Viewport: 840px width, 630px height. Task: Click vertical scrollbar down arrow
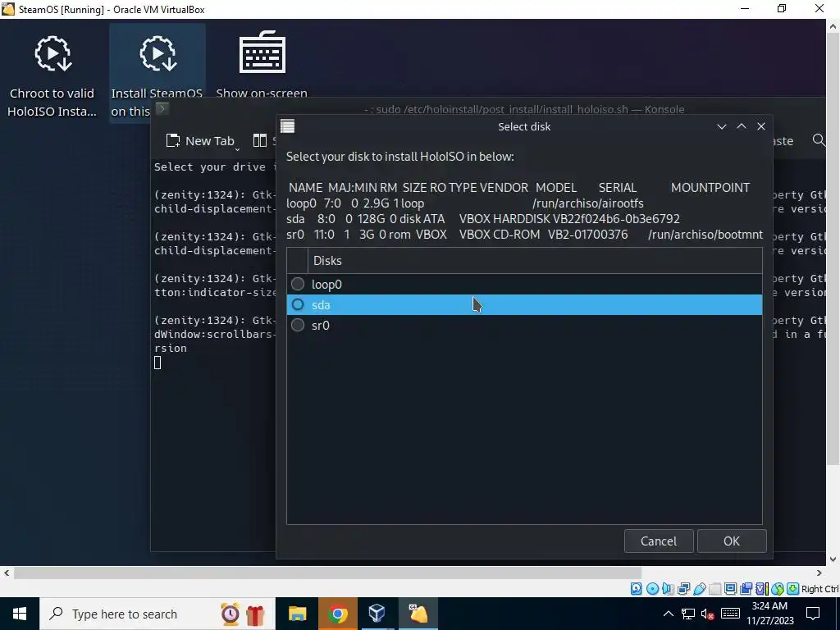[833, 559]
